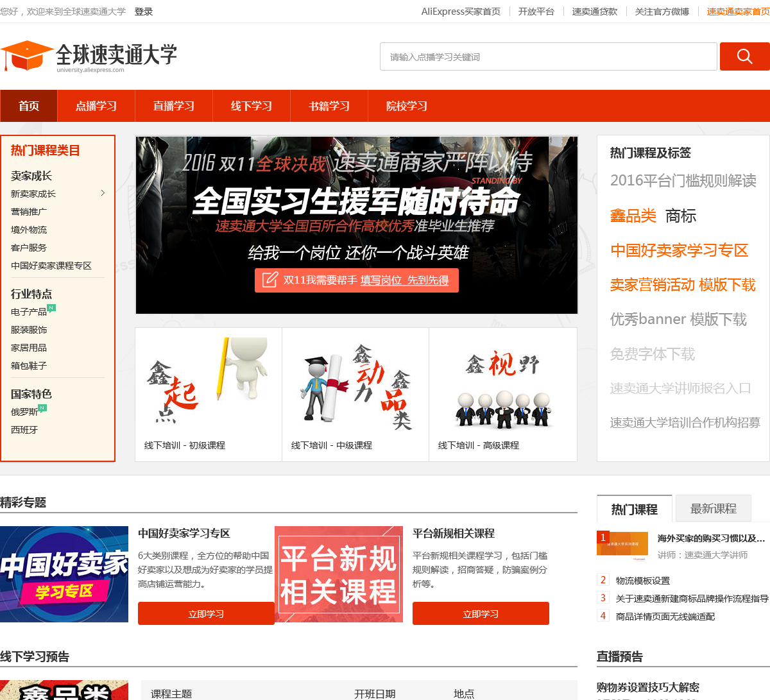Open course 商品详情页面无线端适配
The width and height of the screenshot is (770, 700).
[665, 617]
